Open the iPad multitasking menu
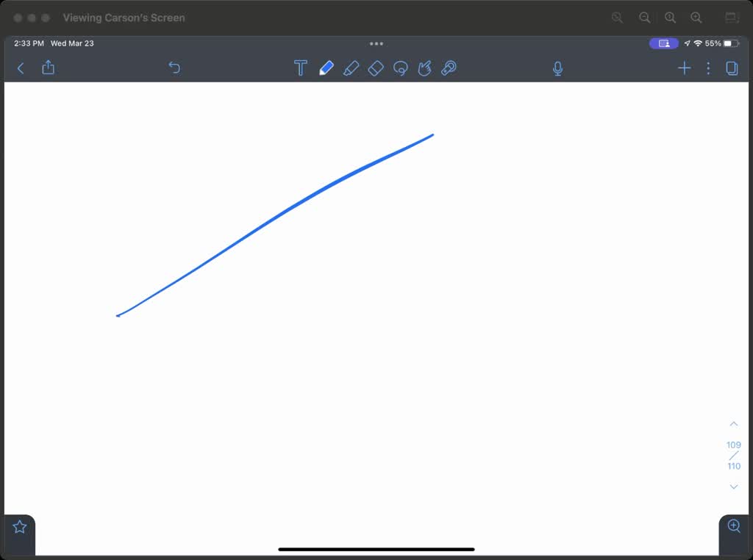Screen dimensions: 753x560 tap(376, 43)
